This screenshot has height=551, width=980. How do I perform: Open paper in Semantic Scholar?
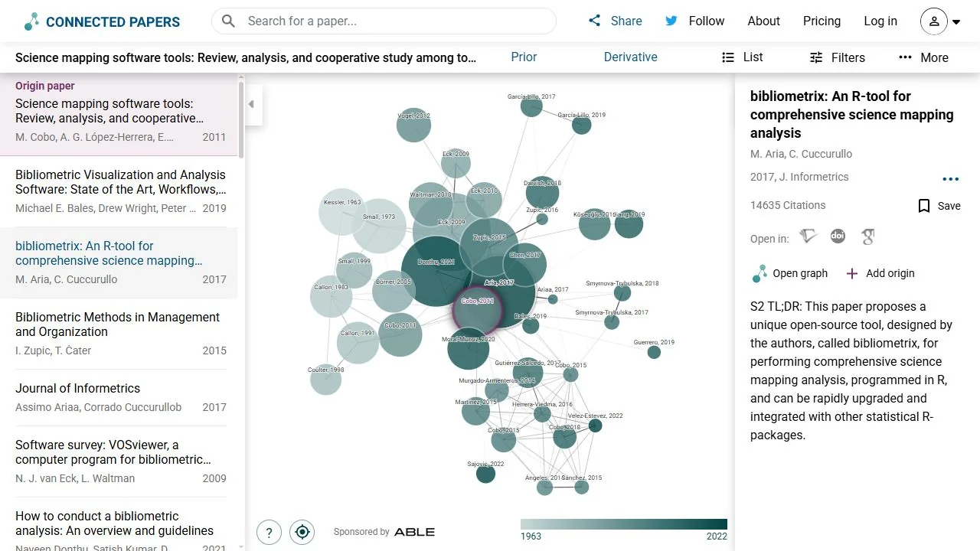point(808,237)
